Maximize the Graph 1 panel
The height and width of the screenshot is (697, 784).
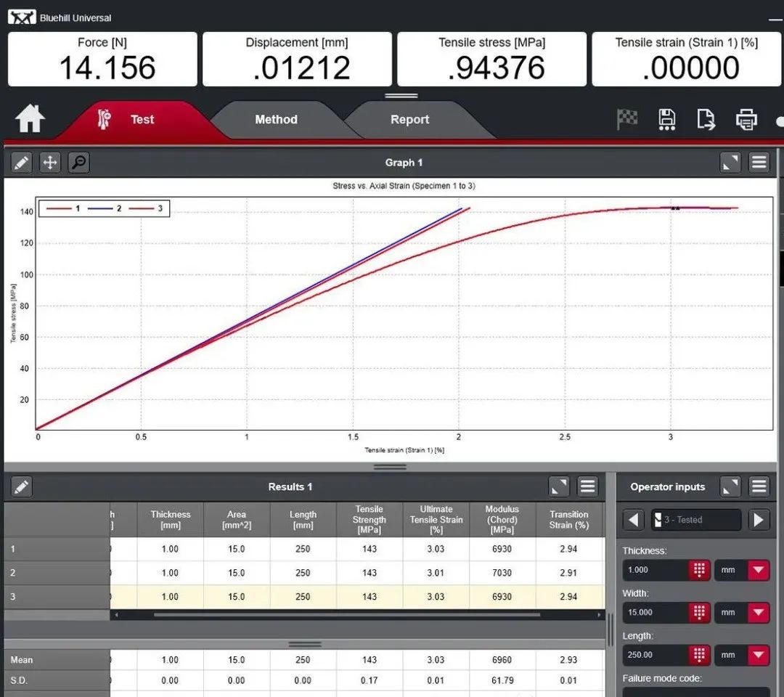pyautogui.click(x=730, y=163)
